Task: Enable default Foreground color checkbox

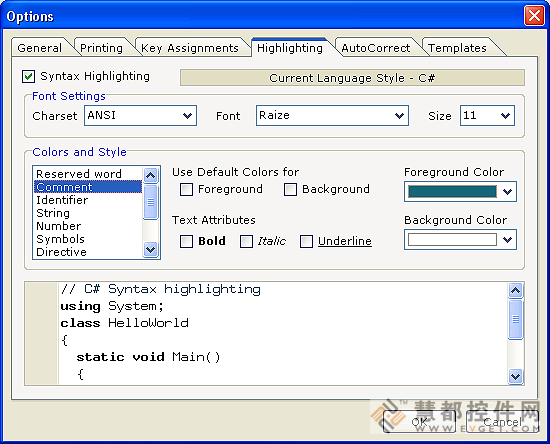Action: (186, 189)
